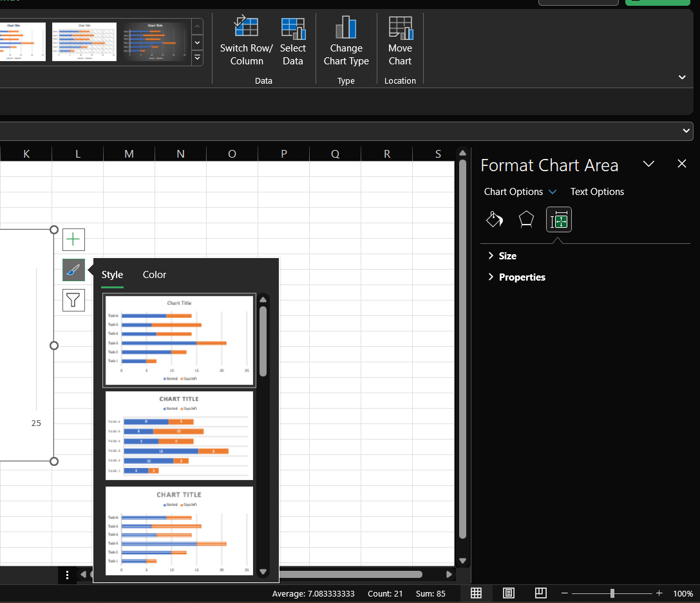Select the Fill & Line paint bucket icon
This screenshot has height=603, width=700.
pyautogui.click(x=494, y=220)
